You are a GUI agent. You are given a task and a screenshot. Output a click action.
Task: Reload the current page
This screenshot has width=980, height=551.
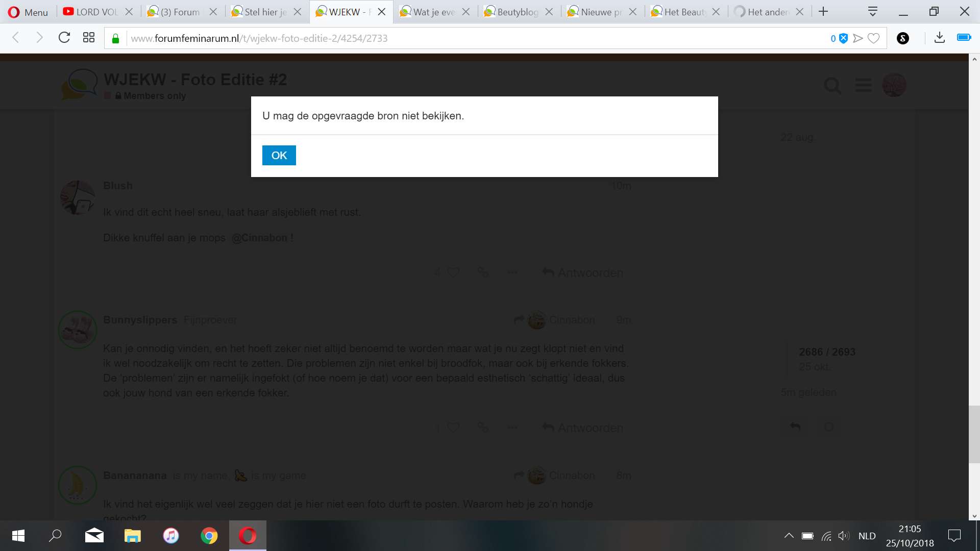(64, 38)
